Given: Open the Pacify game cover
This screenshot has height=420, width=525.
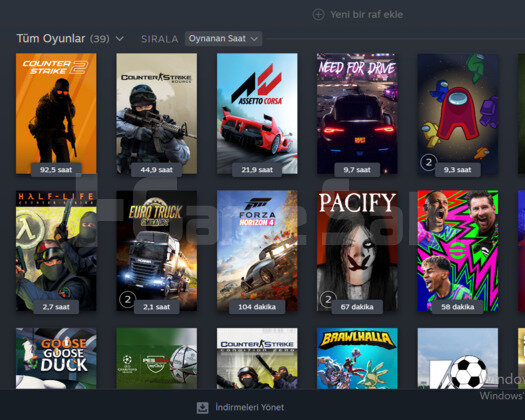Looking at the screenshot, I should click(x=357, y=251).
